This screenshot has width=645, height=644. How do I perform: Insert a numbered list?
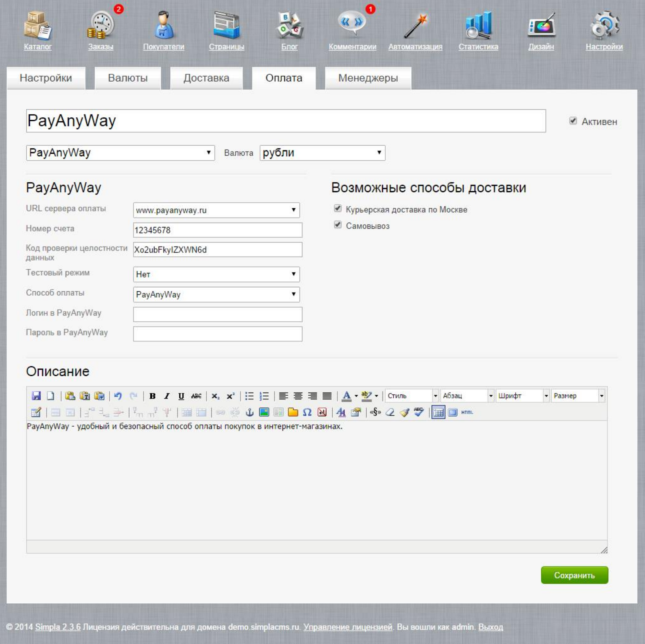pos(264,396)
